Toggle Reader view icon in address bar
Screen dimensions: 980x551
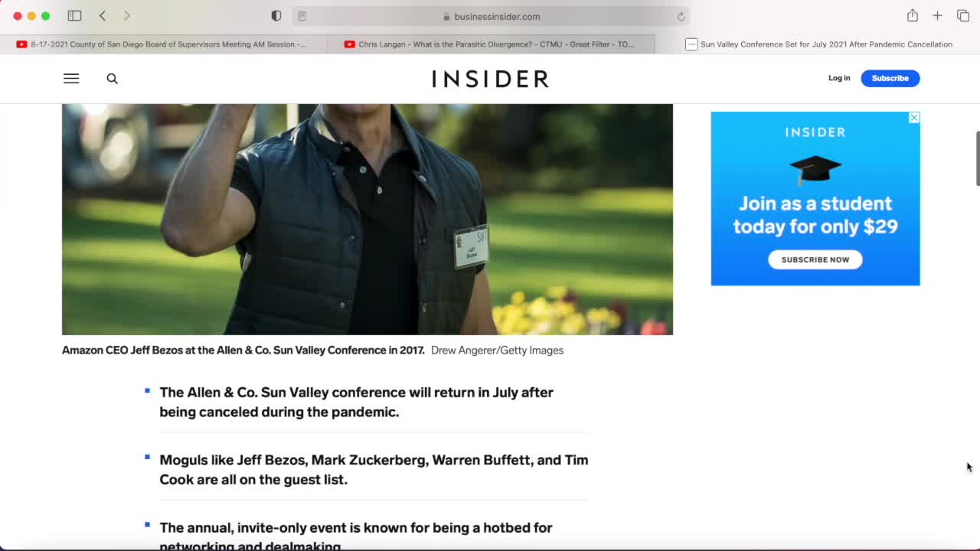302,16
